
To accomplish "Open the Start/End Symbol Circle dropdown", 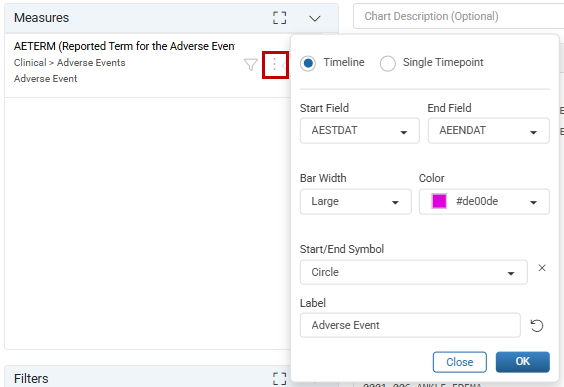I will pos(414,272).
